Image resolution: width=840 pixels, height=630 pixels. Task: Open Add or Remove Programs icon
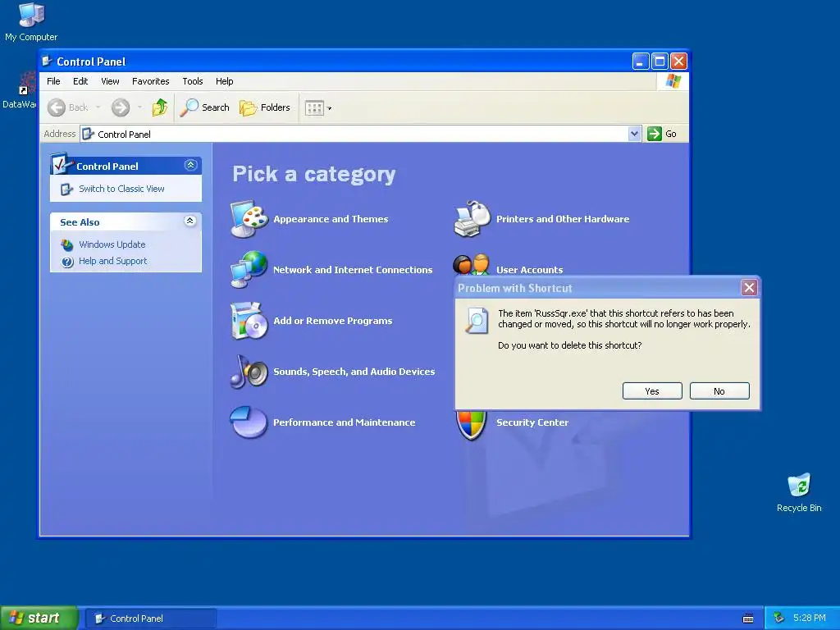click(x=249, y=321)
